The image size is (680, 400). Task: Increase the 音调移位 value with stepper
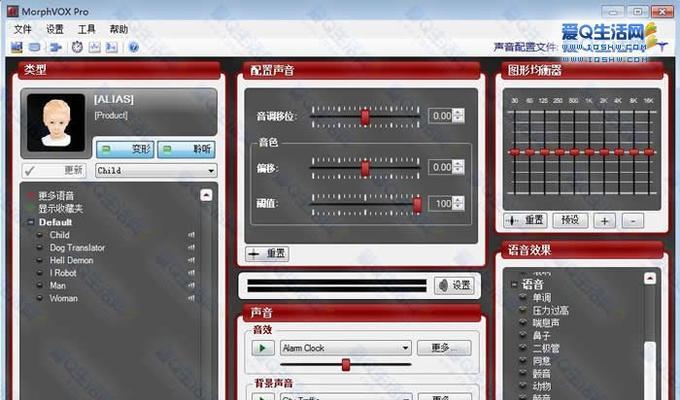tap(458, 112)
